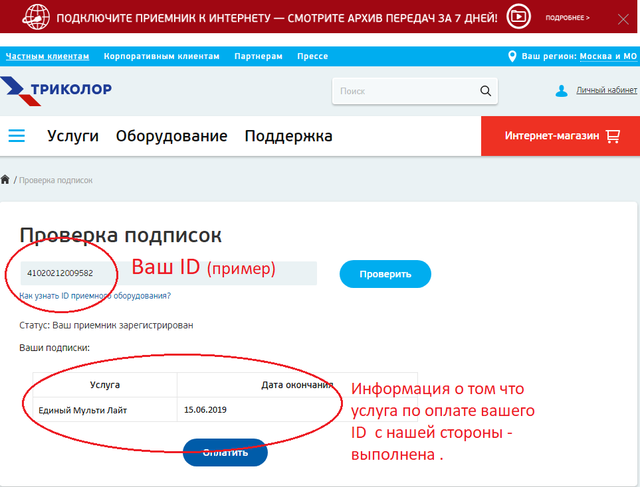Screen dimensions: 640x487
Task: Click the user account icon
Action: (x=561, y=91)
